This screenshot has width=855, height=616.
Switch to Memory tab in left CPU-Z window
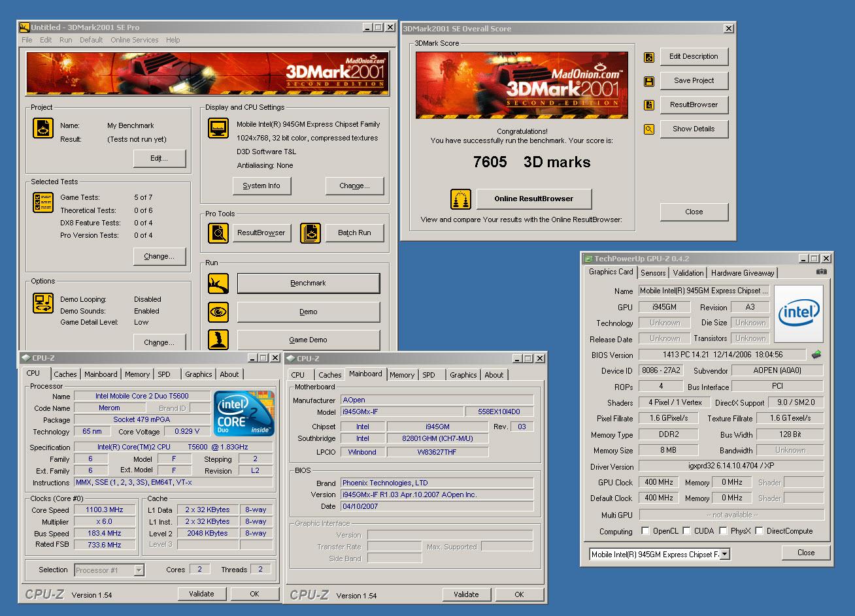point(137,374)
